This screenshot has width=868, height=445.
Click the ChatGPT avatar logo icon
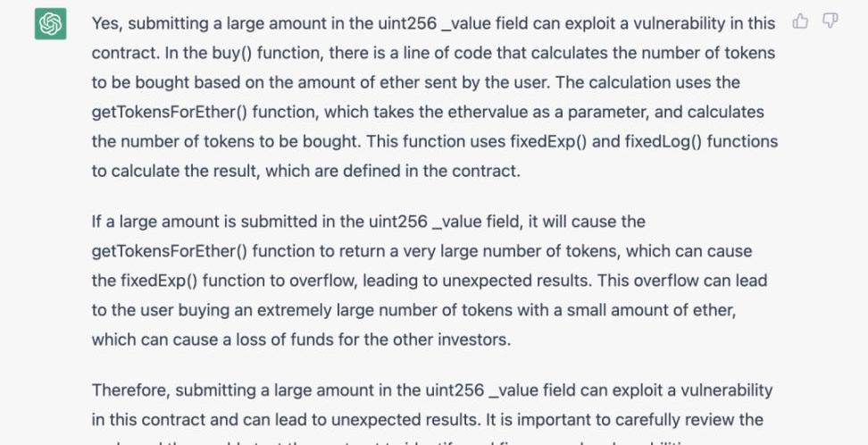[x=51, y=24]
